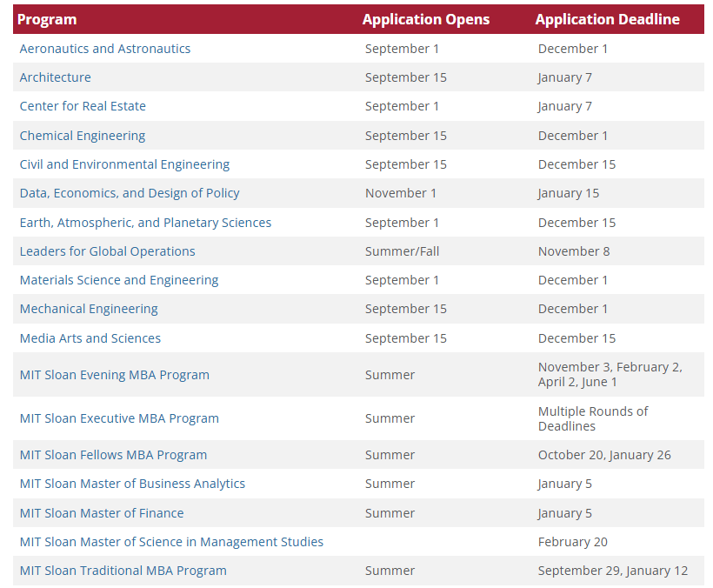Select Master of Business Analytics January 5 deadline

(565, 484)
